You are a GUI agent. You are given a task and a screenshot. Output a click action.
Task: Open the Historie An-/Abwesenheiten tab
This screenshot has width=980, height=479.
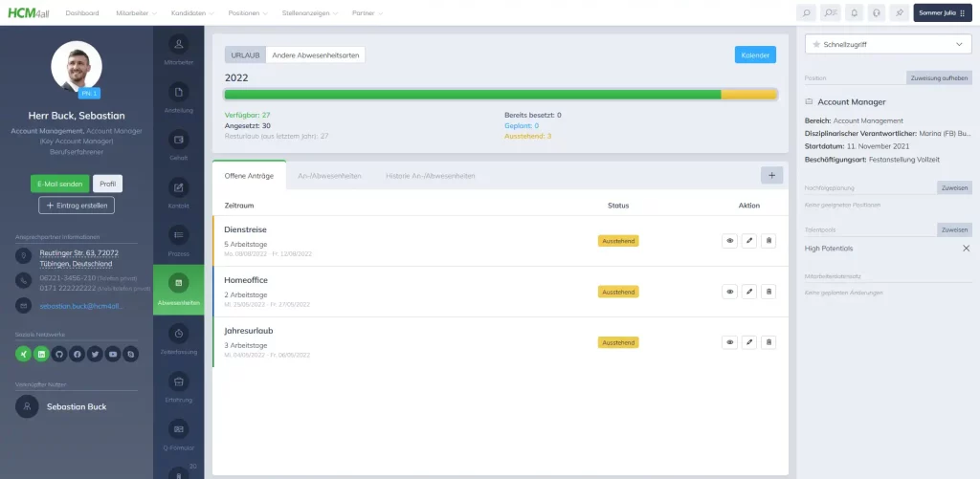pos(431,176)
